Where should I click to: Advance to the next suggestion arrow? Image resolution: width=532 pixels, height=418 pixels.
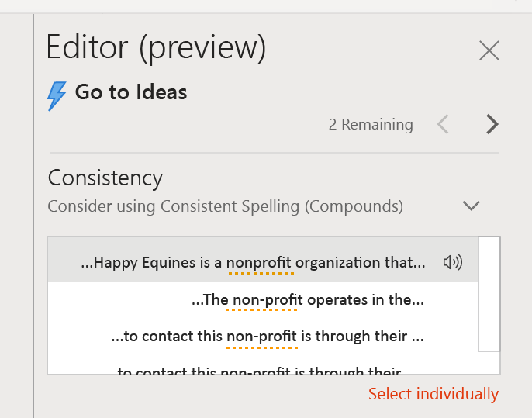pyautogui.click(x=492, y=124)
